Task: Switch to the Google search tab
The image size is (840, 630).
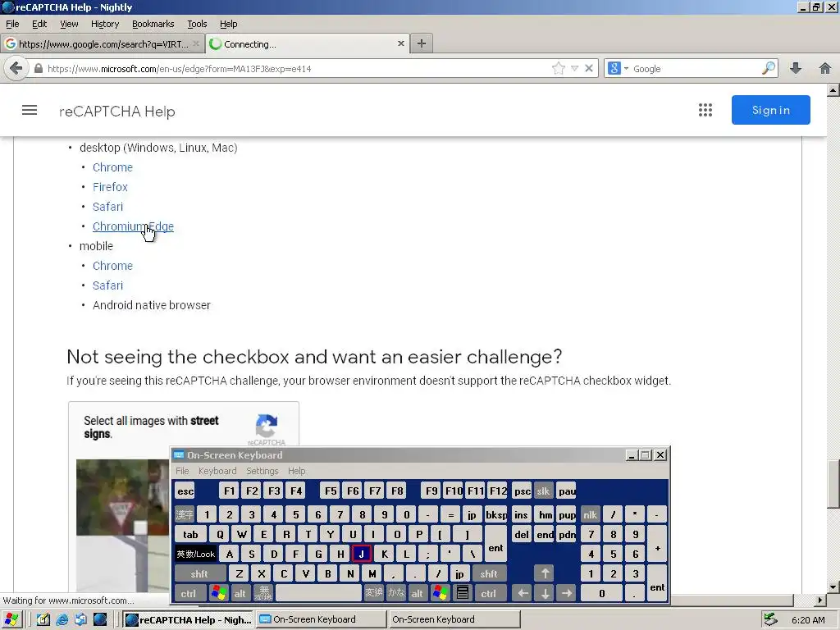Action: [102, 44]
